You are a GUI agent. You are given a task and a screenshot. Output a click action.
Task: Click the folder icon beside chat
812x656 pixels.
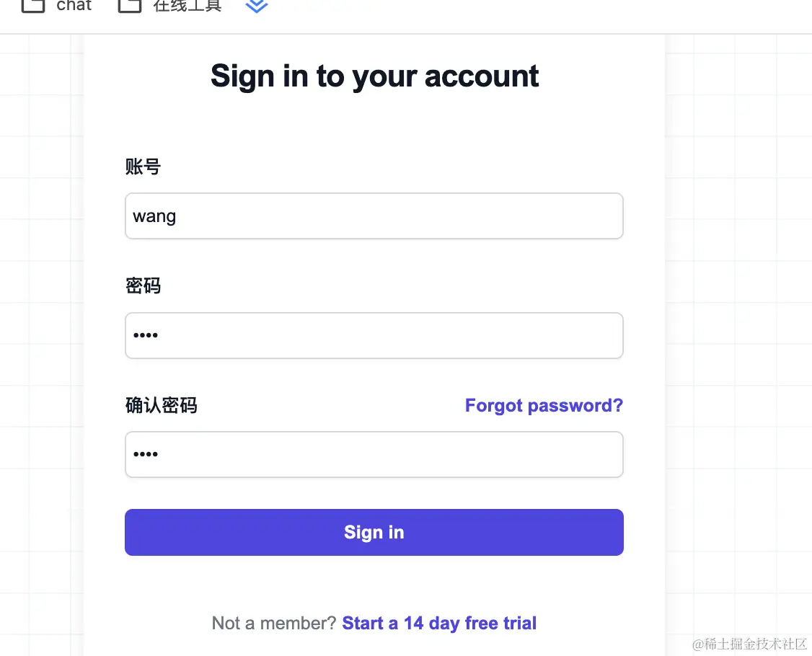(32, 5)
